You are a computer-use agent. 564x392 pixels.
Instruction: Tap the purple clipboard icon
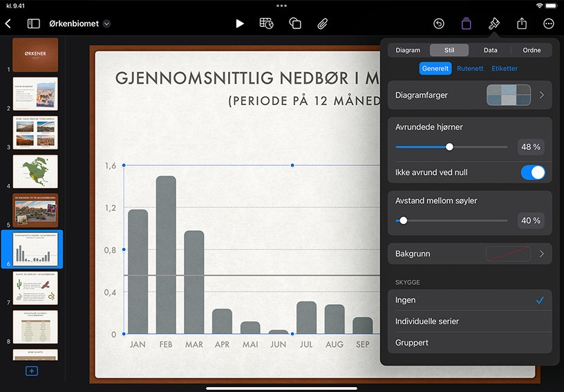[x=466, y=24]
